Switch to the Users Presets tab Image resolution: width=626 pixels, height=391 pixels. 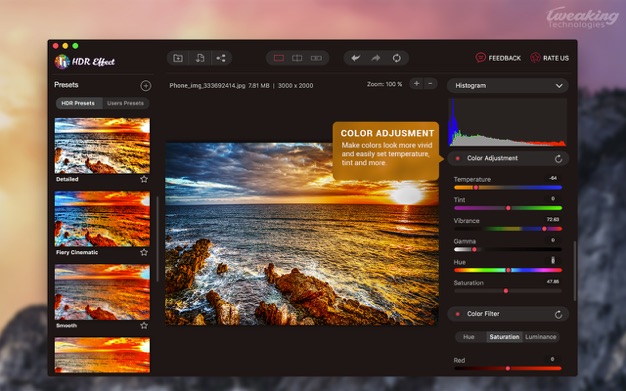[125, 103]
